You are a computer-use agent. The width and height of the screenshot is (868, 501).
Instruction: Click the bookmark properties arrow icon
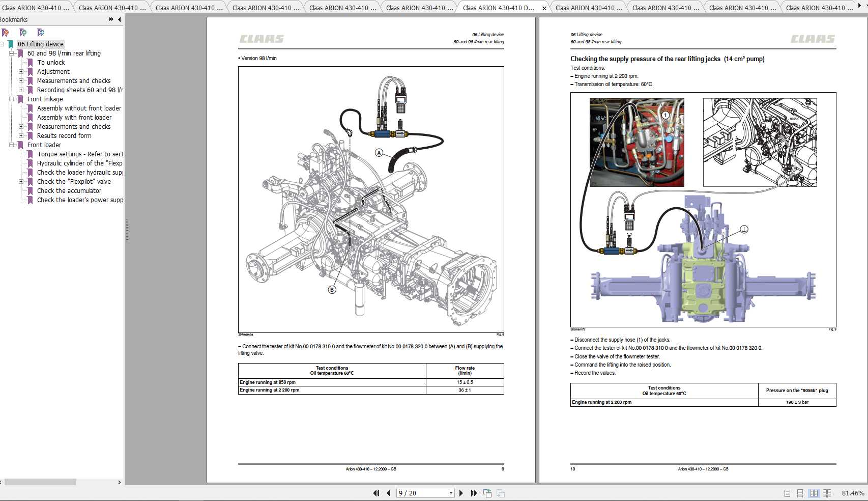[x=41, y=33]
